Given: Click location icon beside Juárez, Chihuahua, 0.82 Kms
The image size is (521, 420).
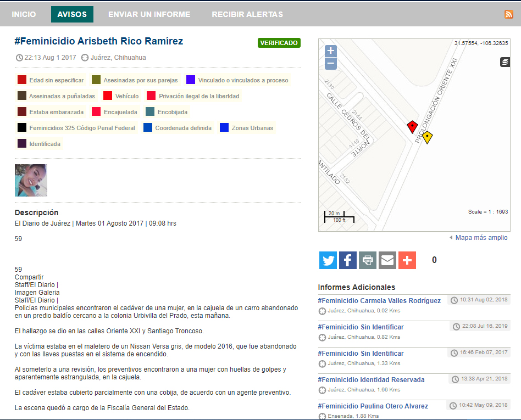Looking at the screenshot, I should pos(322,337).
